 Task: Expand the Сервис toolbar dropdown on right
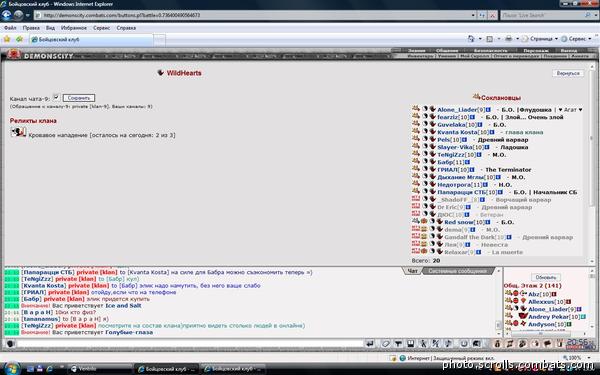[x=589, y=39]
